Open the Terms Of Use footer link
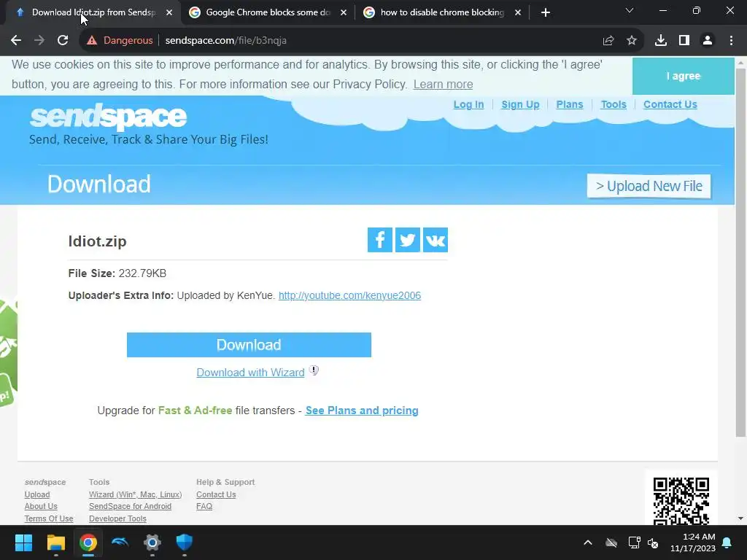This screenshot has height=560, width=747. pyautogui.click(x=49, y=518)
